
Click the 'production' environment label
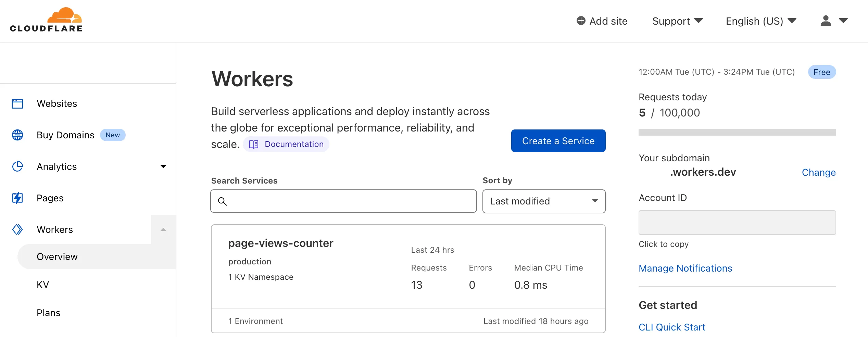250,262
